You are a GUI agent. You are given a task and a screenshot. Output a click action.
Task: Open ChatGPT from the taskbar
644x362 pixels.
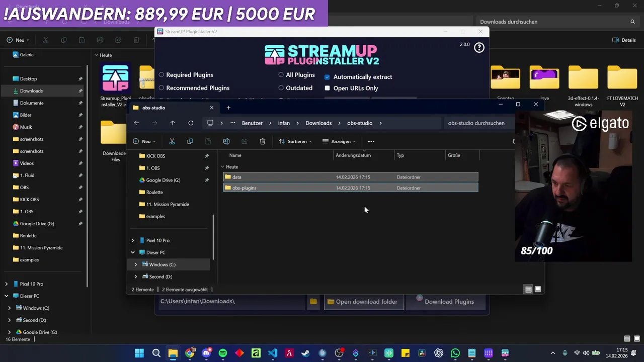(x=439, y=353)
